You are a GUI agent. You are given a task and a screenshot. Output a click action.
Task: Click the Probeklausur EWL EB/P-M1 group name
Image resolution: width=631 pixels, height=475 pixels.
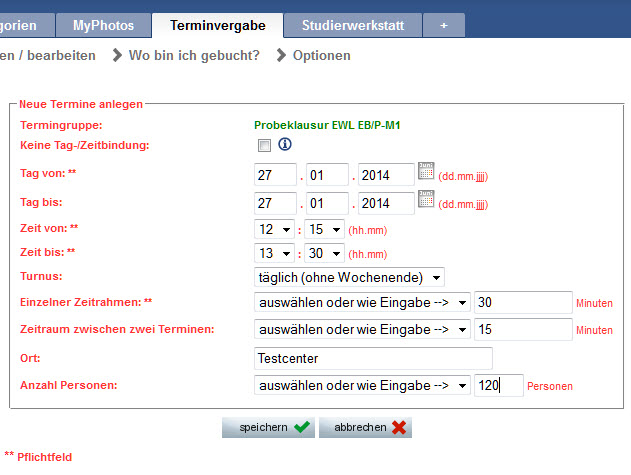pos(327,125)
